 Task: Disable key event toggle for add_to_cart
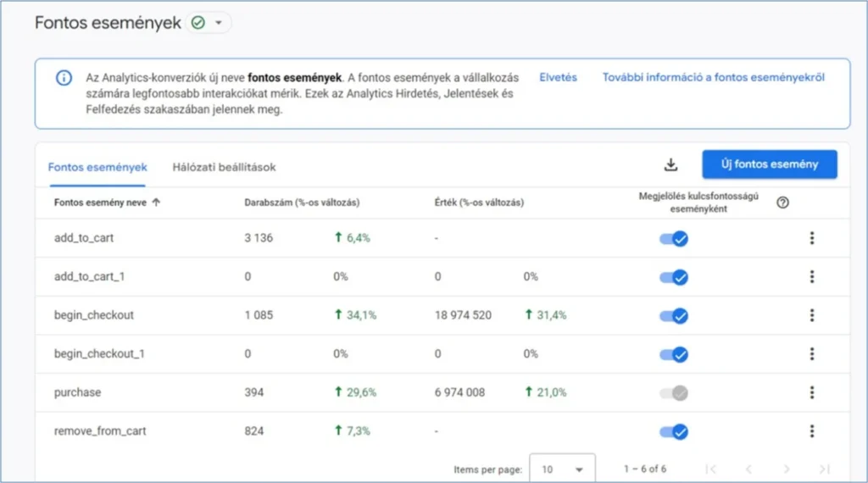tap(674, 239)
